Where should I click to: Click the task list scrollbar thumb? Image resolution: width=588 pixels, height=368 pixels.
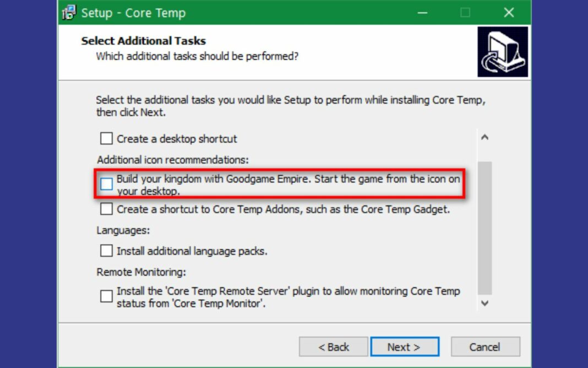click(484, 226)
